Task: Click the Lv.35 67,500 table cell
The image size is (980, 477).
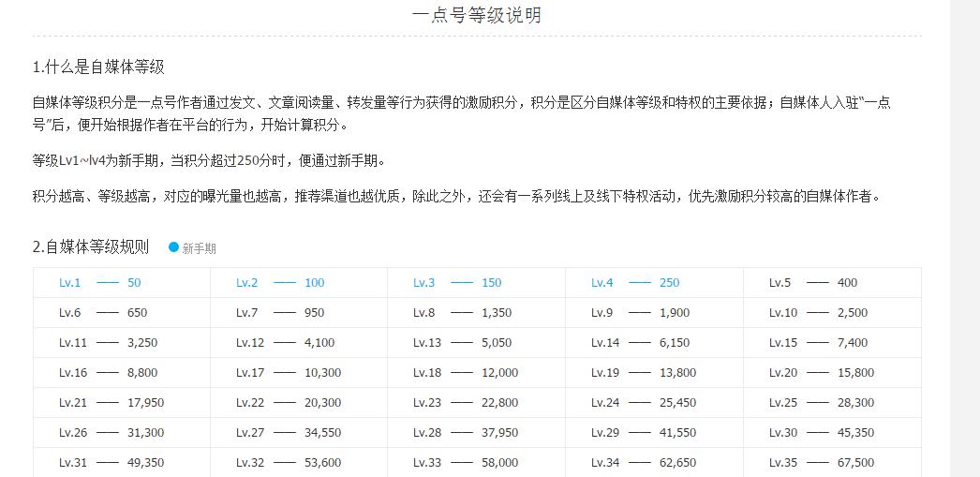Action: (833, 463)
